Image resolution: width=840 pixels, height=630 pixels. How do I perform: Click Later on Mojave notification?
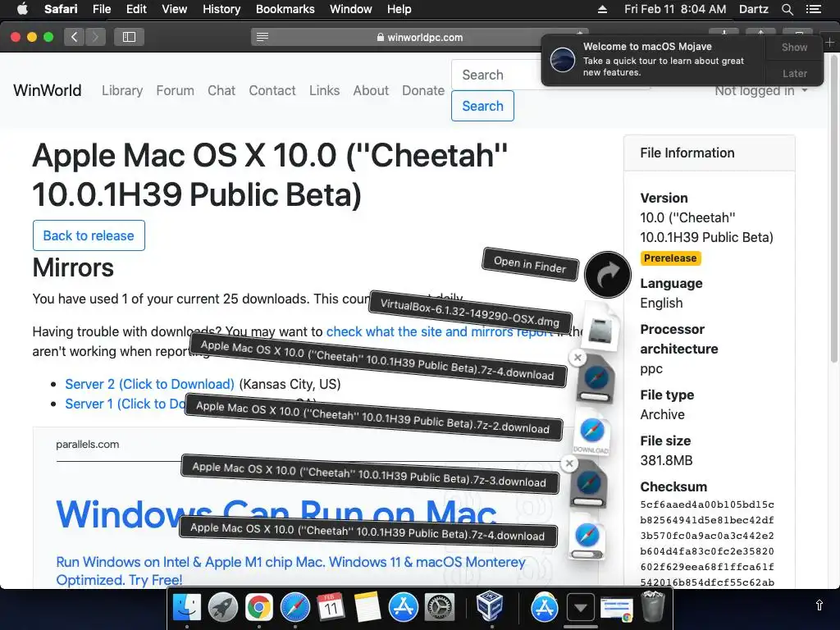coord(794,73)
